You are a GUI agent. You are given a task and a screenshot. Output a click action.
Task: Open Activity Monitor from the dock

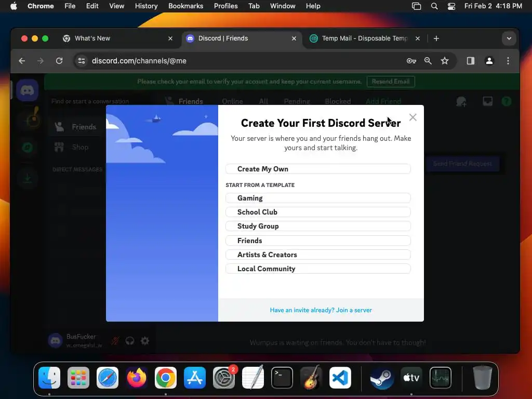(x=441, y=378)
